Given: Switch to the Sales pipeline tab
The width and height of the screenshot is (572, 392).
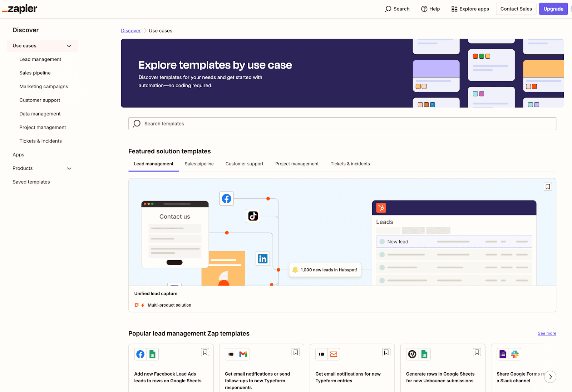Looking at the screenshot, I should (199, 164).
